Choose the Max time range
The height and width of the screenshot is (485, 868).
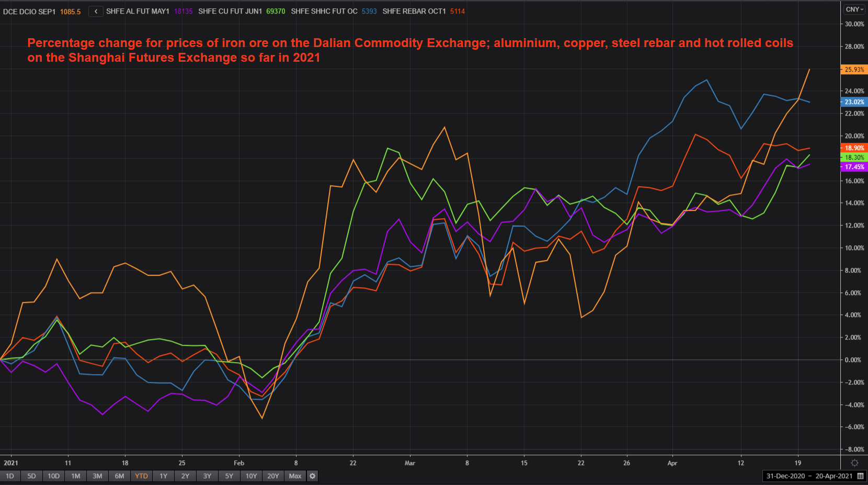(x=295, y=476)
